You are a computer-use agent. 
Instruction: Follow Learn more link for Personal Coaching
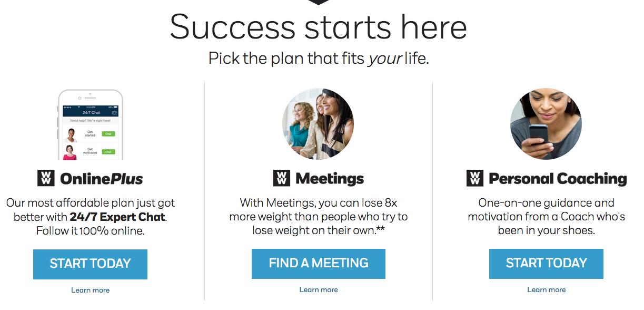(x=547, y=289)
